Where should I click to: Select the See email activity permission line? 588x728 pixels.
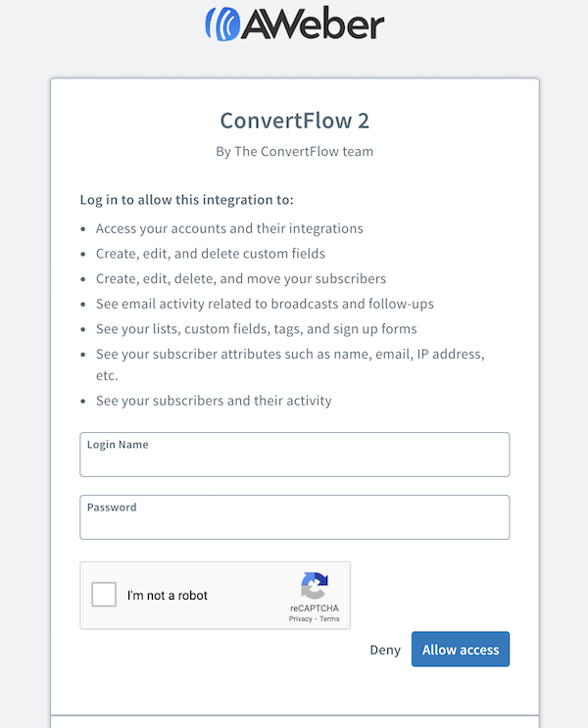point(265,304)
